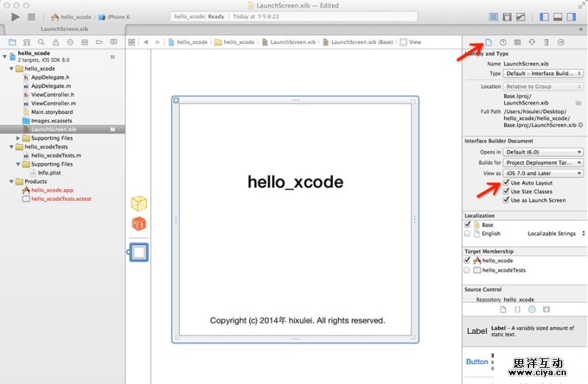Viewport: 588px width, 384px height.
Task: Check hello_xcodeTests target membership
Action: pos(467,270)
